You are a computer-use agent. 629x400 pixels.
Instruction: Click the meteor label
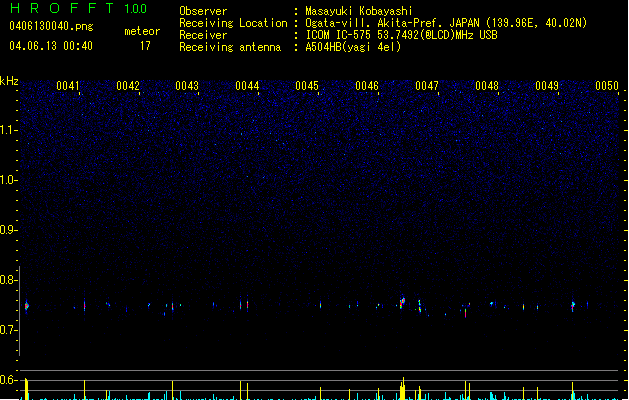click(142, 31)
